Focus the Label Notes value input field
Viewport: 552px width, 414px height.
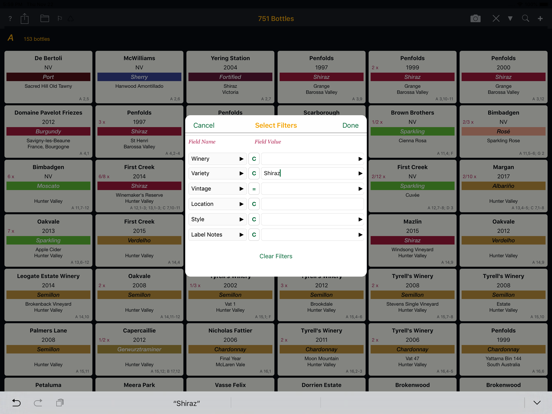click(x=312, y=234)
